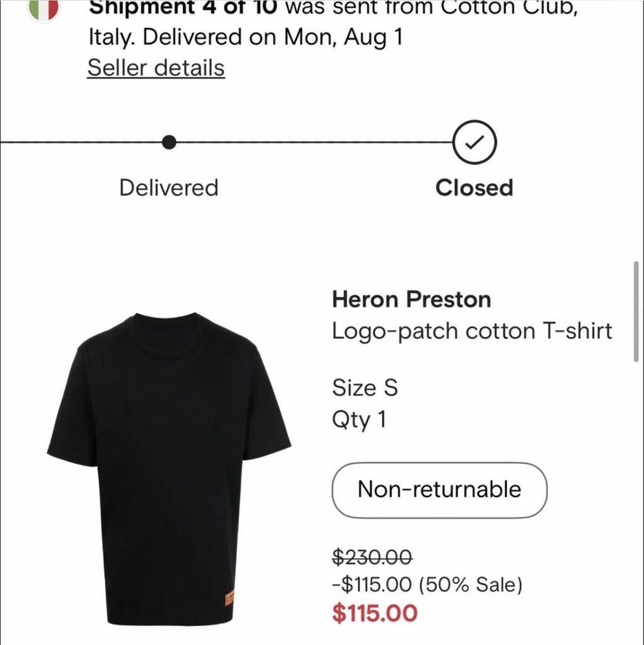Click the Closed status label
The width and height of the screenshot is (644, 645).
pyautogui.click(x=474, y=188)
